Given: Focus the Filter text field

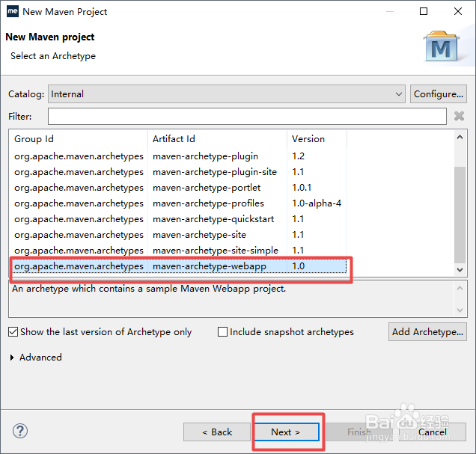Looking at the screenshot, I should tap(247, 116).
